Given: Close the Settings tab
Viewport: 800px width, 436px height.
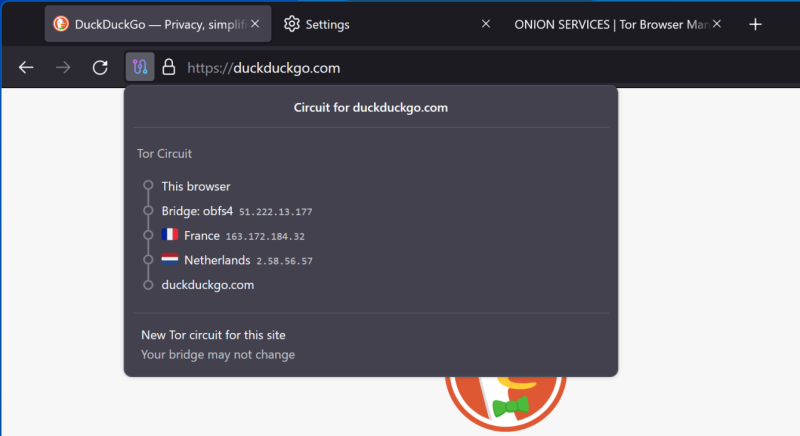Looking at the screenshot, I should [x=486, y=23].
